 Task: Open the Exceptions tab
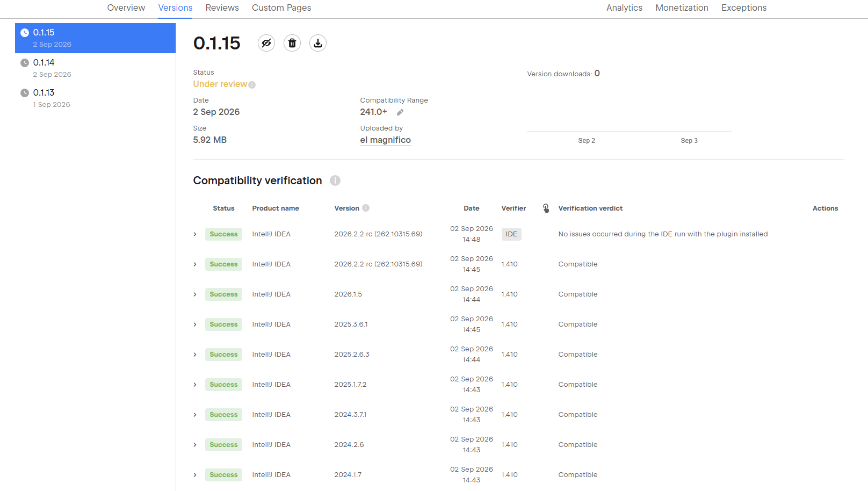[x=744, y=8]
